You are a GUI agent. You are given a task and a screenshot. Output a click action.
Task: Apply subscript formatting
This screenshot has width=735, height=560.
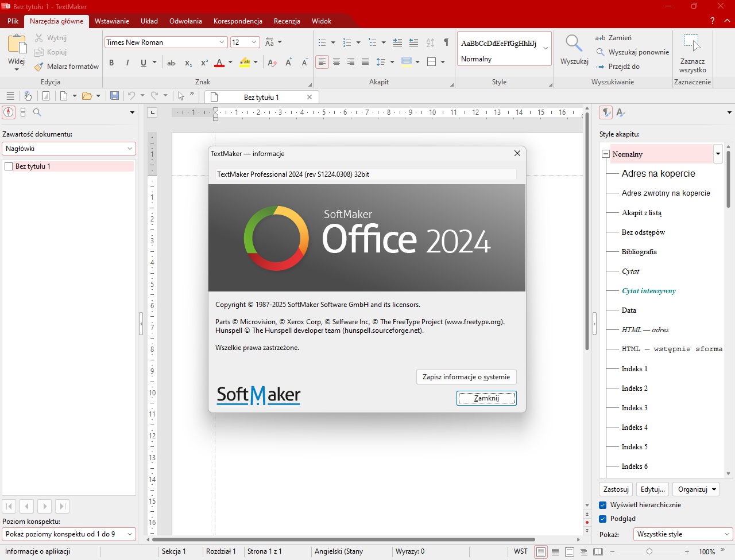188,63
